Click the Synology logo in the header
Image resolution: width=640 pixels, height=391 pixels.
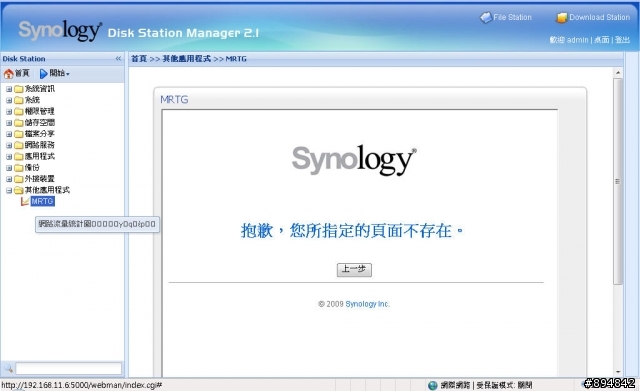tap(60, 31)
